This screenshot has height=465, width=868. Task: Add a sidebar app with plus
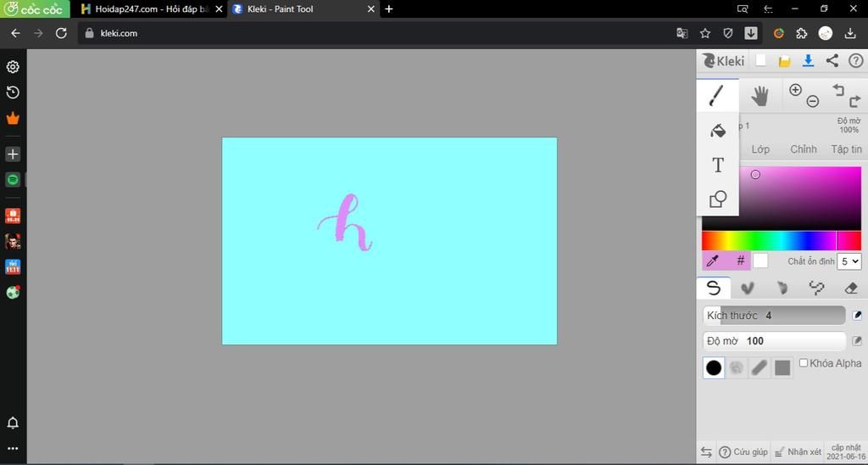point(13,154)
